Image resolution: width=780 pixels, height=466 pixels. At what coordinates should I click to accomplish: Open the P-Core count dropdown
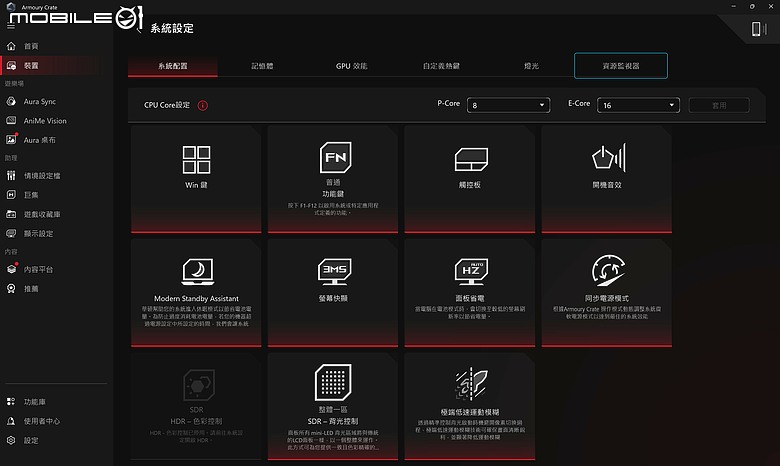coord(508,105)
